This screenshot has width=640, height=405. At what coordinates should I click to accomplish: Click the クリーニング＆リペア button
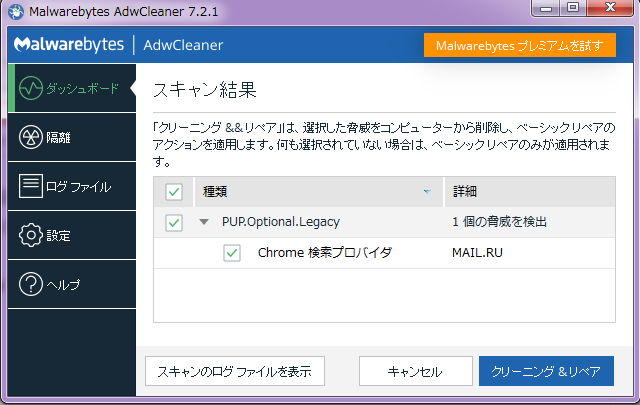(x=546, y=371)
